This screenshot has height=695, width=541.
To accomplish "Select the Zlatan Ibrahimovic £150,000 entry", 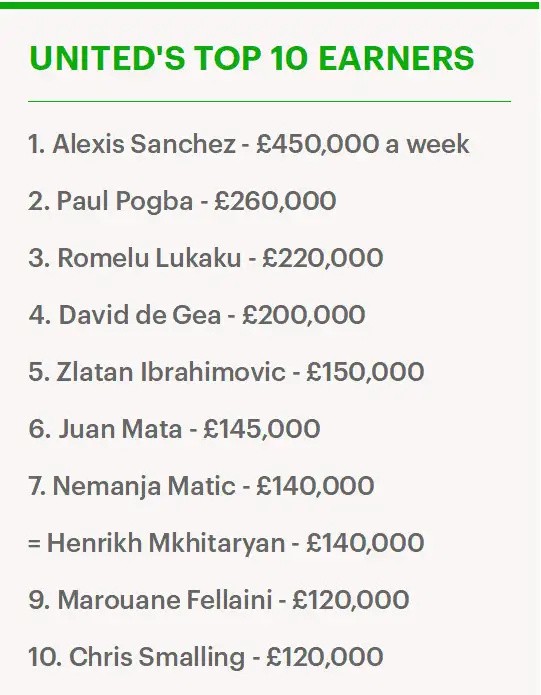I will [226, 372].
